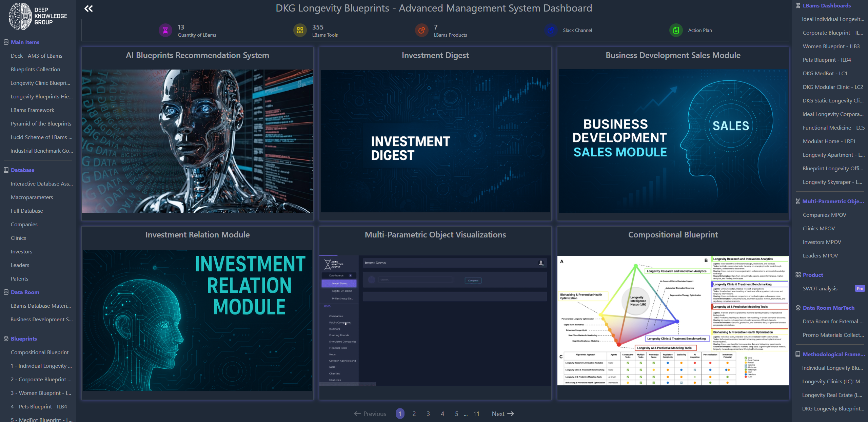Go to Next page of results
This screenshot has width=868, height=422.
tap(502, 414)
